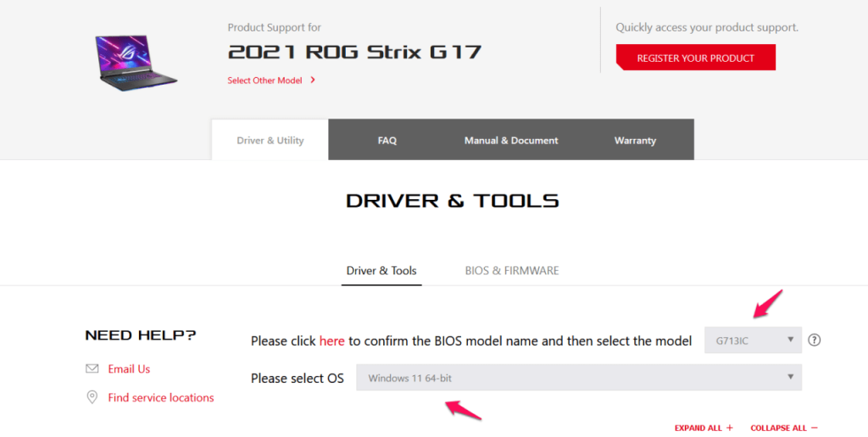
Task: Open the Windows 11 64-bit OS dropdown
Action: coord(578,377)
